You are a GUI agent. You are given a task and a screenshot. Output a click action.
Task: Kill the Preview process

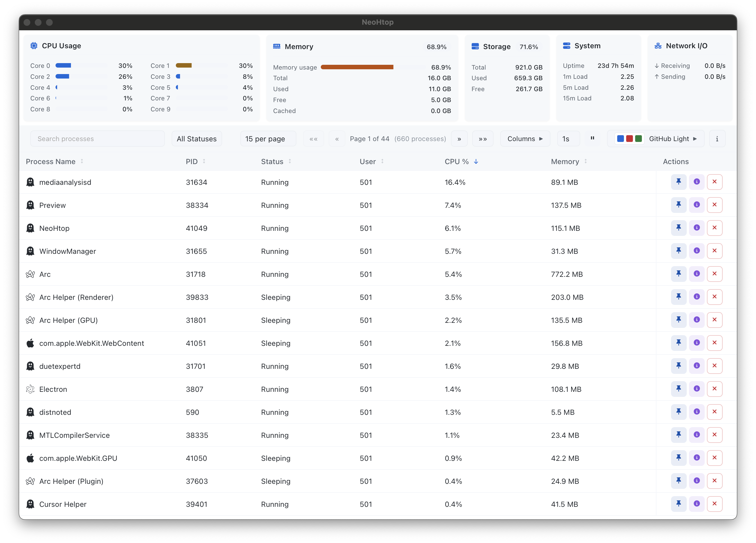click(714, 205)
